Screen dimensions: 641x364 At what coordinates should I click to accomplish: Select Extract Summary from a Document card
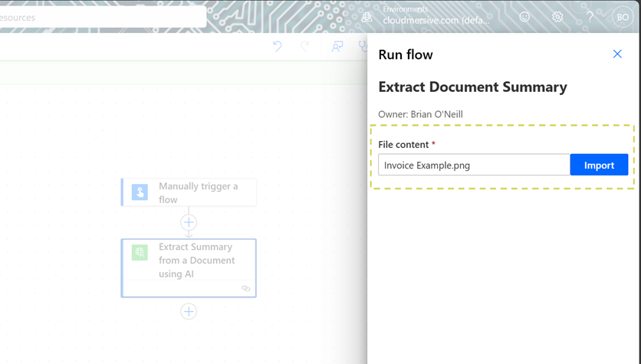tap(189, 268)
